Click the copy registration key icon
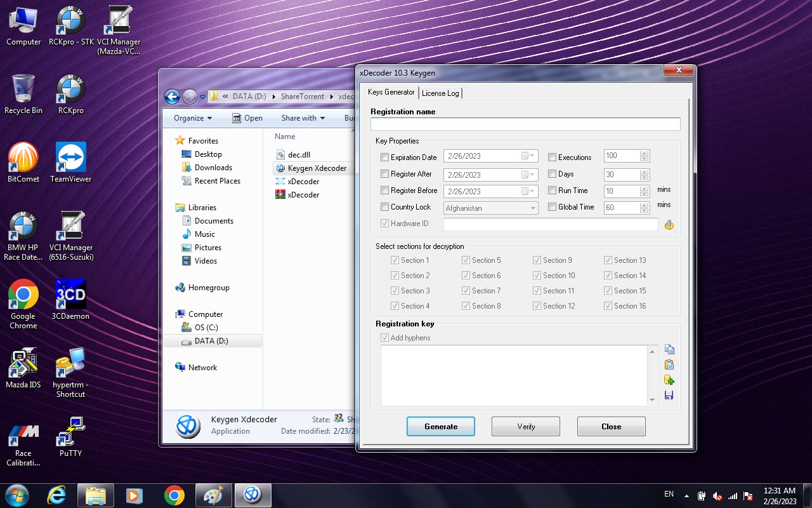812x508 pixels. click(669, 350)
